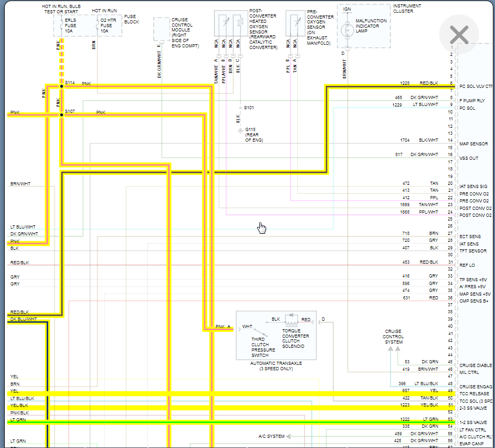
Task: Select wire number 657 YEL
Action: click(420, 390)
